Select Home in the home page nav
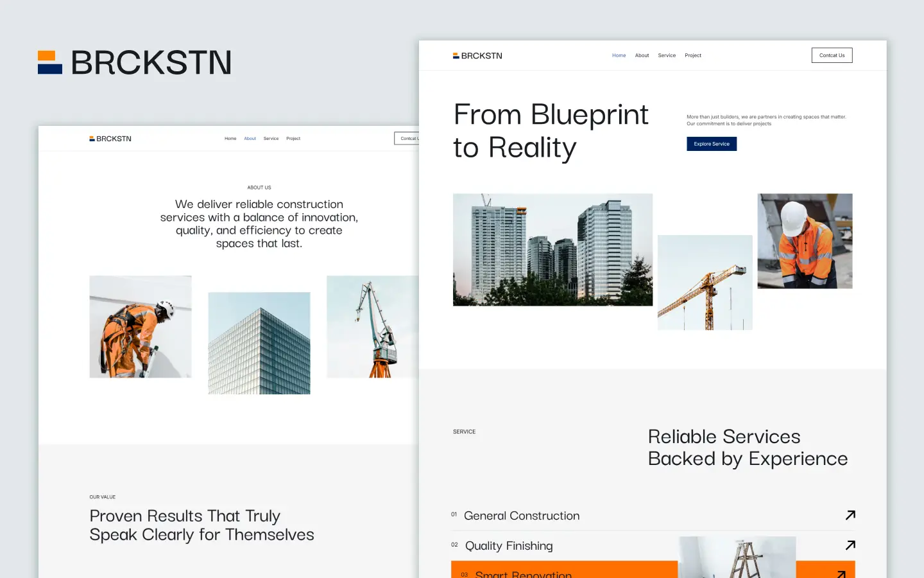Viewport: 924px width, 578px height. pyautogui.click(x=619, y=56)
